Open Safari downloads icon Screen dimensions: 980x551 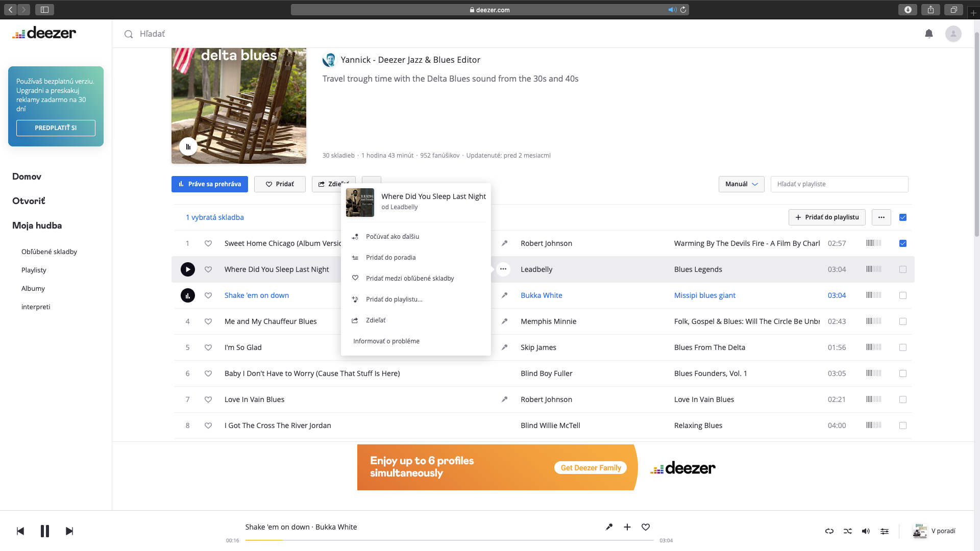point(908,10)
